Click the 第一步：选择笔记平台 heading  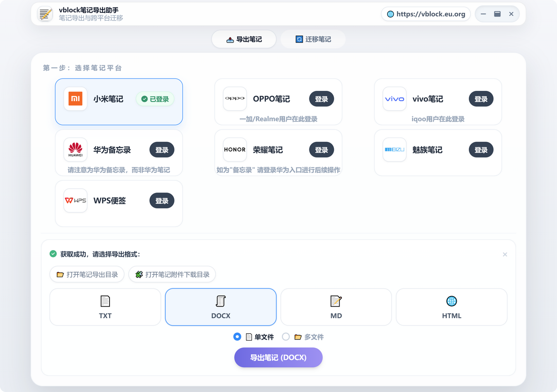[82, 68]
